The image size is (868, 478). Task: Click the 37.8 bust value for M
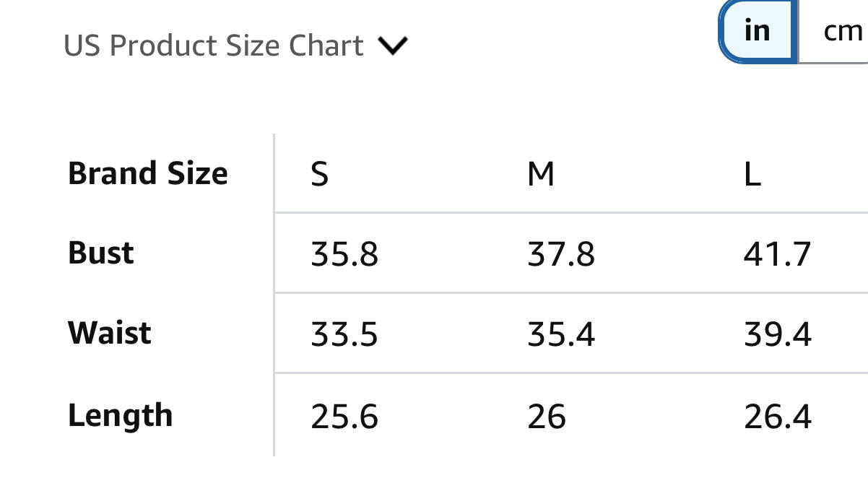coord(561,254)
